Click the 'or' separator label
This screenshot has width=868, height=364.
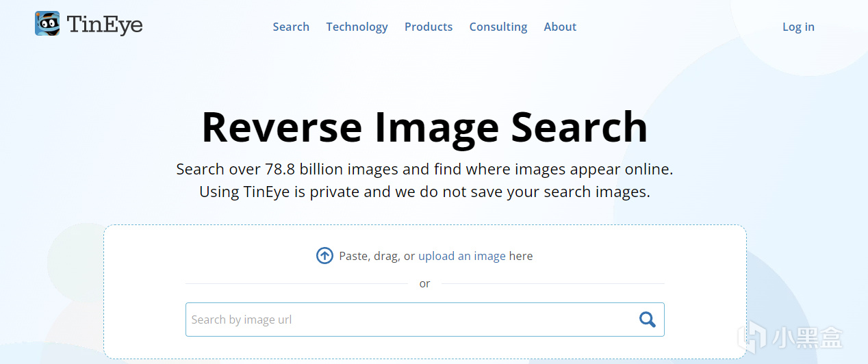click(x=425, y=284)
